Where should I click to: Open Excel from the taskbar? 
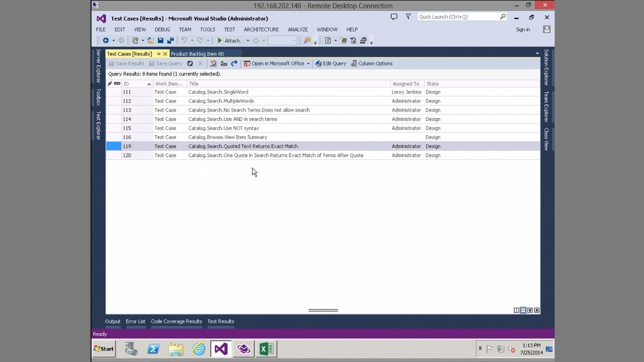click(x=266, y=349)
